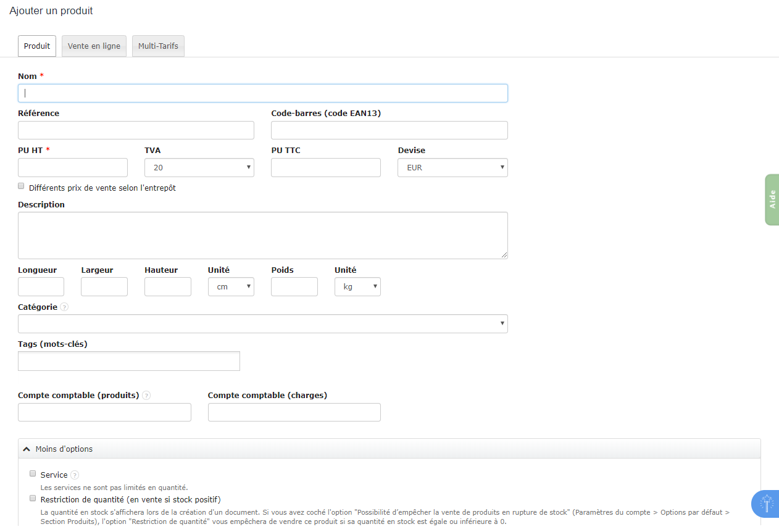Screen dimensions: 779x532
Task: Click inside the Description text area
Action: pos(263,235)
